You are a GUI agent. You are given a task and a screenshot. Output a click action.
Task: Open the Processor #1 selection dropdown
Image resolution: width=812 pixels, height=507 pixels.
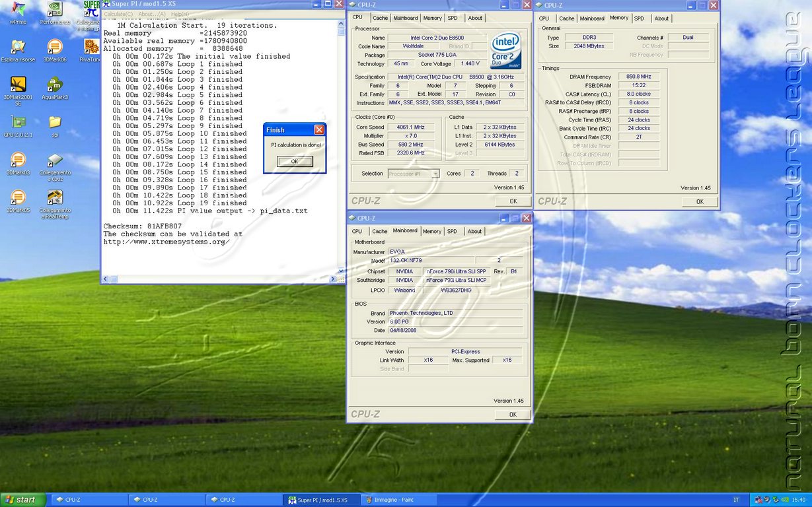[x=414, y=174]
